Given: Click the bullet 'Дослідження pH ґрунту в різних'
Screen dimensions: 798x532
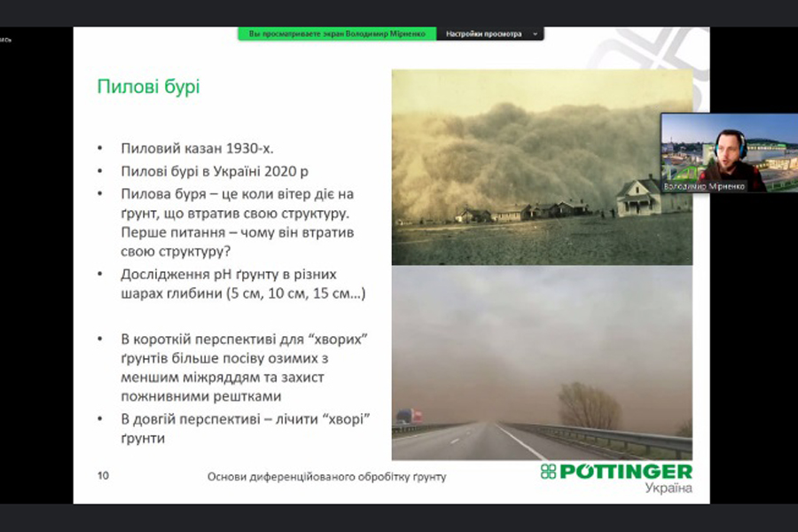Looking at the screenshot, I should (x=229, y=274).
